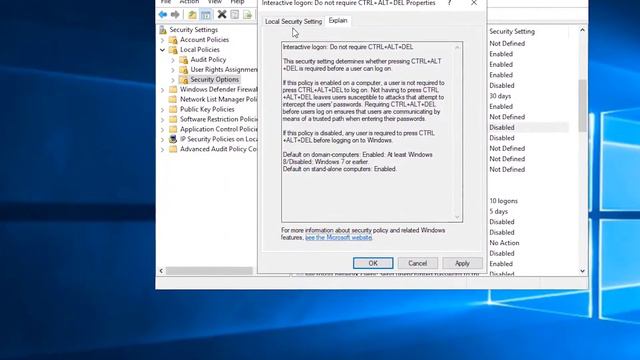This screenshot has width=640, height=360.
Task: Click the Back arrow toolbar icon
Action: (x=162, y=15)
